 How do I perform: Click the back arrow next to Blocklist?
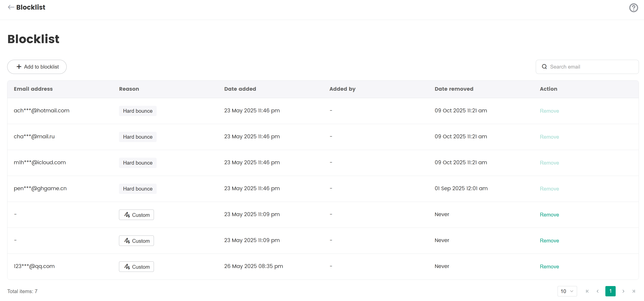point(11,7)
